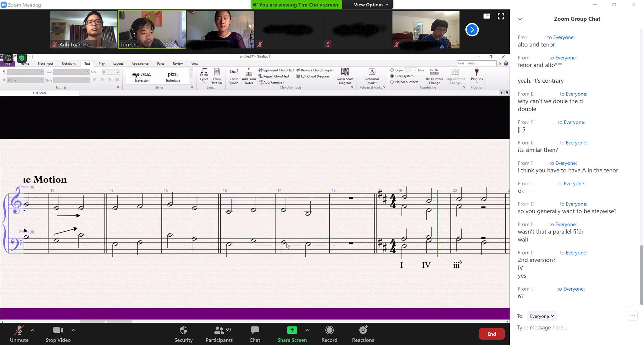644x345 pixels.
Task: Click Add From Notes icon
Action: pyautogui.click(x=249, y=76)
